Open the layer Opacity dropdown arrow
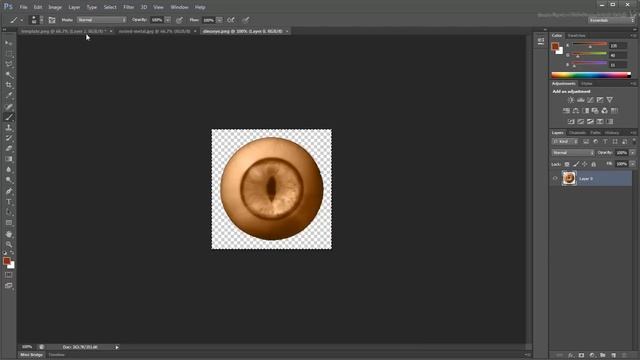Screen dimensions: 640x360 pyautogui.click(x=632, y=153)
